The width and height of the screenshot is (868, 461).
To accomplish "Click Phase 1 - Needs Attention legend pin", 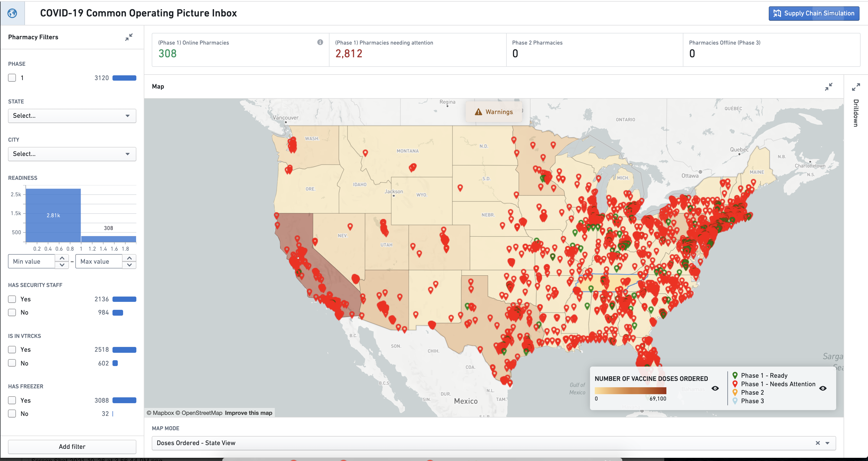I will pos(735,384).
